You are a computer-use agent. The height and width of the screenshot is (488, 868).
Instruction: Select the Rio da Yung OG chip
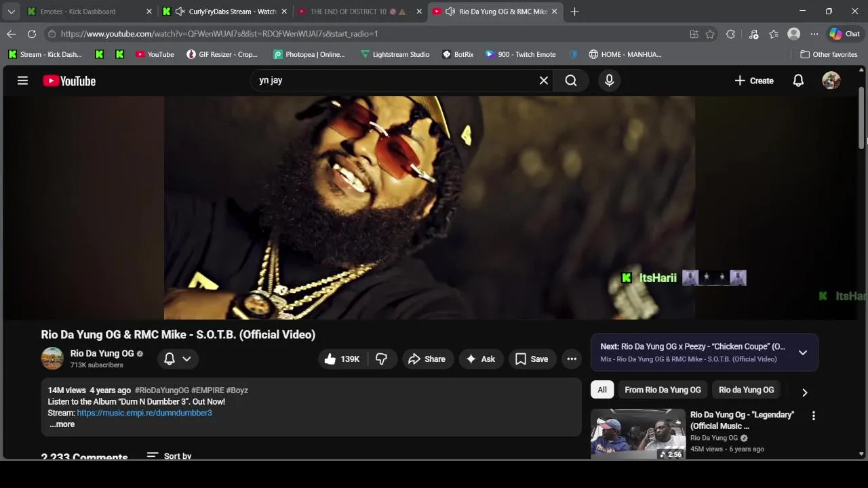pyautogui.click(x=746, y=390)
